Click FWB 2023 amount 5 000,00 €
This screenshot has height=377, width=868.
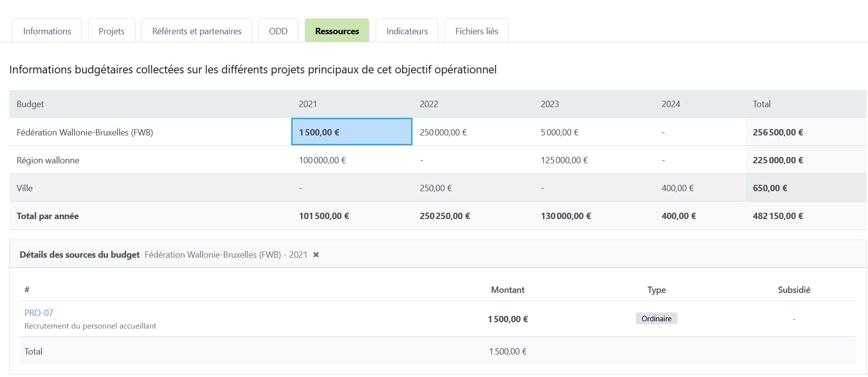pyautogui.click(x=559, y=132)
